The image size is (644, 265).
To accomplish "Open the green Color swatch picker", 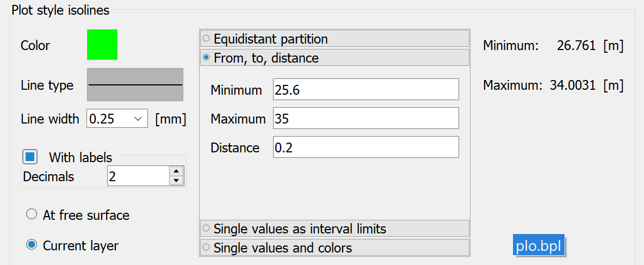I will 102,45.
